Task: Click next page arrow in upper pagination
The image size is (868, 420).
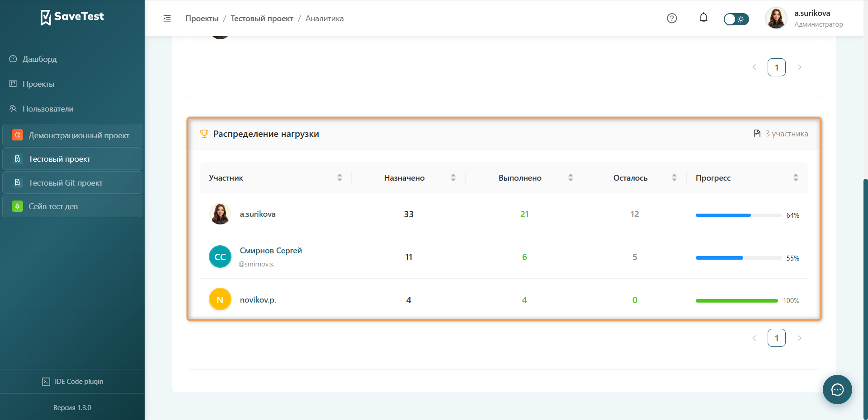Action: point(799,67)
